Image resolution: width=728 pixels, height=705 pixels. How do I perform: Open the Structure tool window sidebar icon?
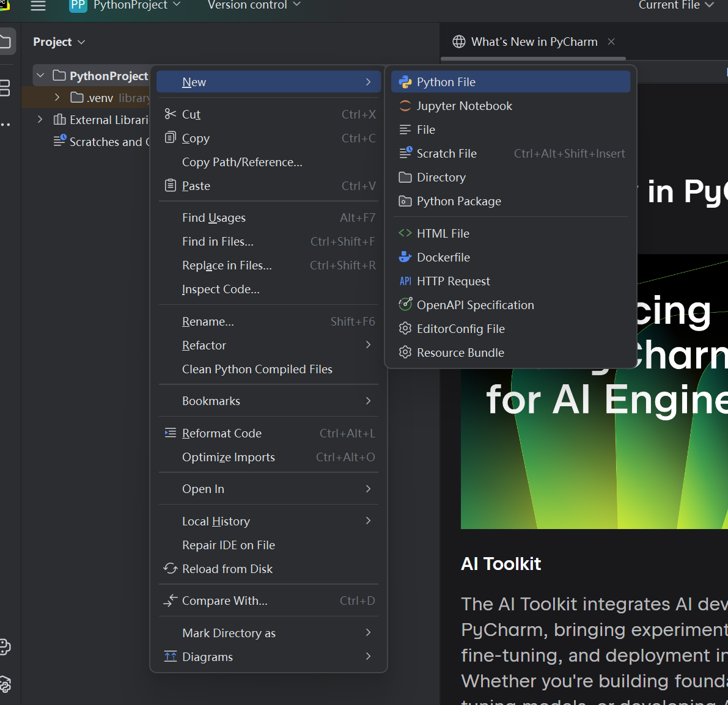(5, 88)
